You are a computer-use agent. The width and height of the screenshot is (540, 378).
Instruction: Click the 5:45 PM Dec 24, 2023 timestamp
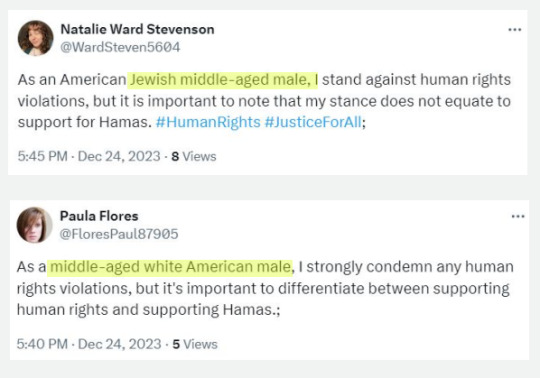point(89,156)
